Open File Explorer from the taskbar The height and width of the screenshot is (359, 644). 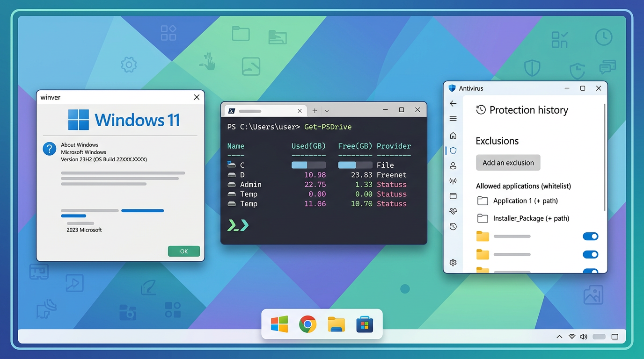(336, 324)
